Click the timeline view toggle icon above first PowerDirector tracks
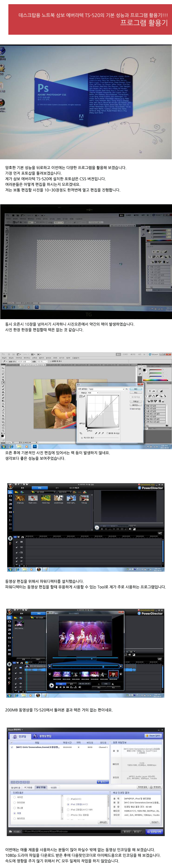172x868 pixels. 15,537
